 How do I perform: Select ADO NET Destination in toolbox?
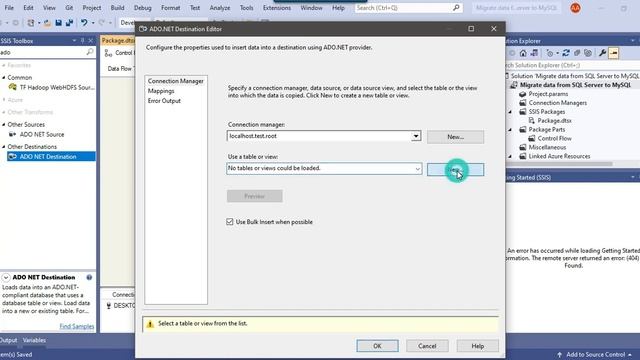51,157
